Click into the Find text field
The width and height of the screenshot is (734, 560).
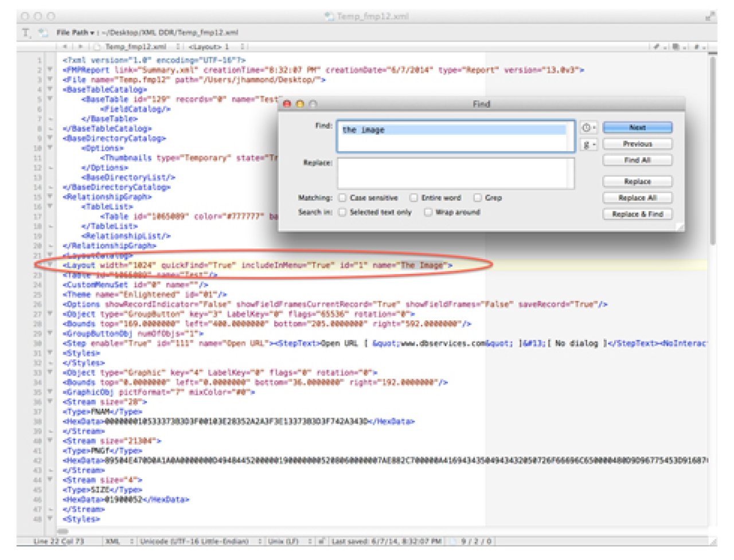(455, 136)
